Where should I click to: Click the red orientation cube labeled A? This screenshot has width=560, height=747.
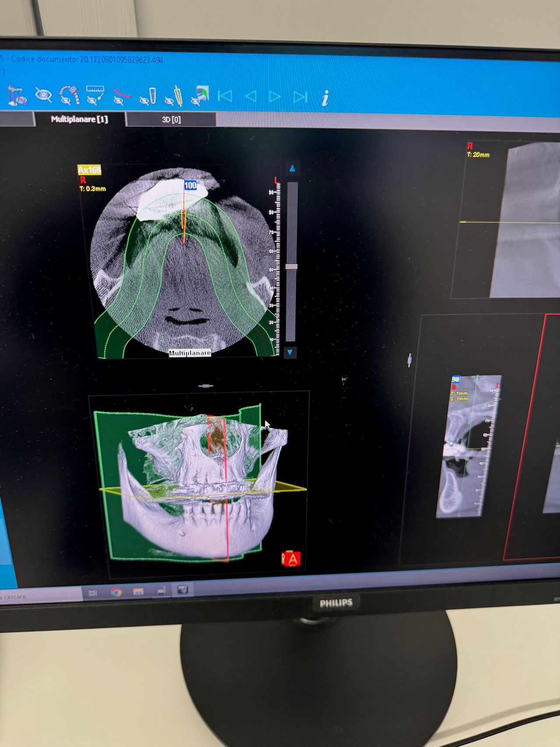pos(291,559)
